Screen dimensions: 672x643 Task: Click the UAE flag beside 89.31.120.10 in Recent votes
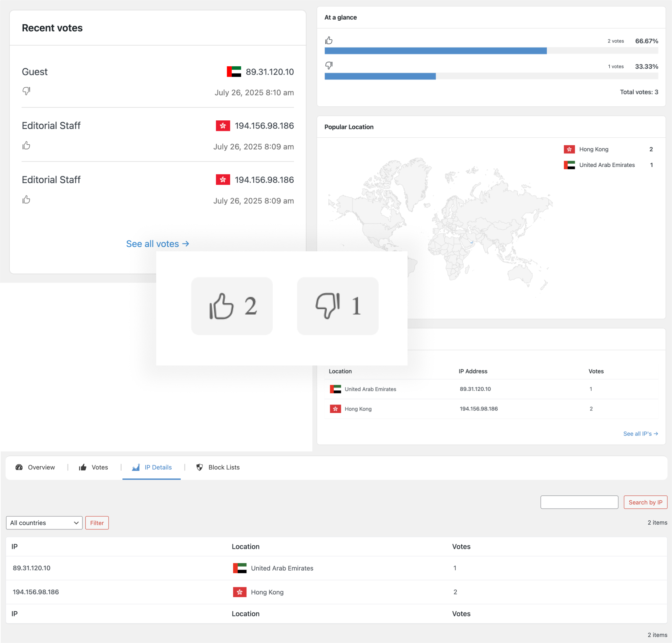pos(234,72)
